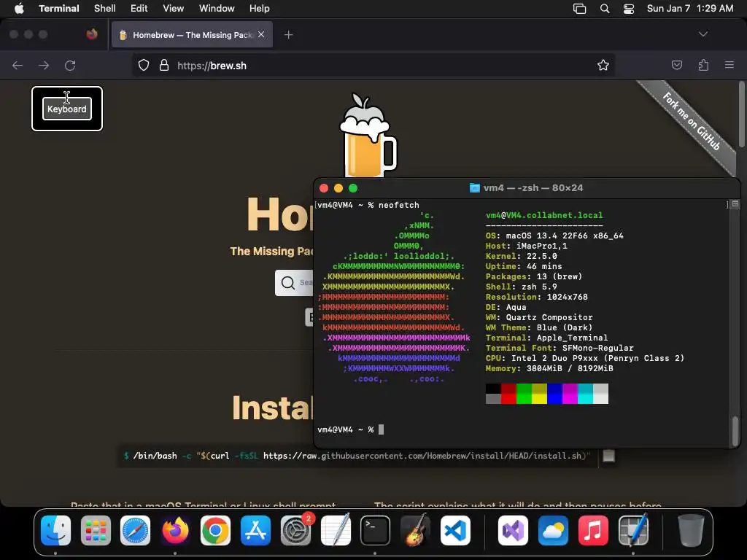Click the Terminal split pane icon

coord(735,204)
